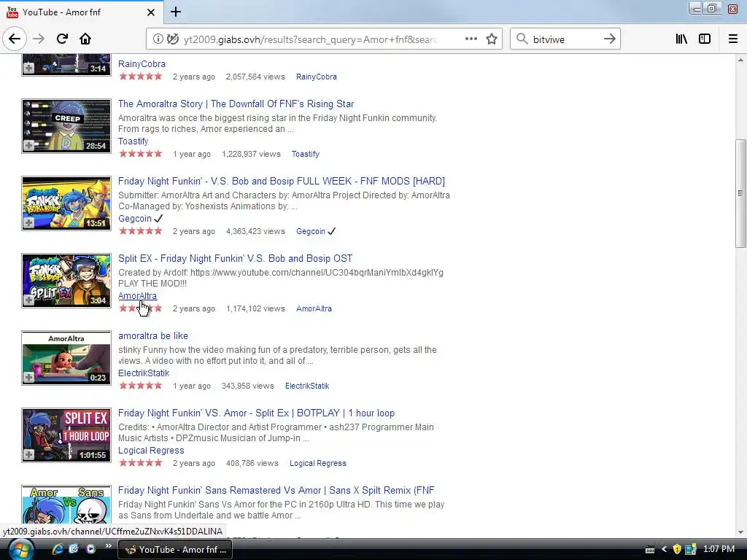This screenshot has width=747, height=560.
Task: Click RainyCobra uploader link beside 2,057,564 views
Action: (x=317, y=77)
